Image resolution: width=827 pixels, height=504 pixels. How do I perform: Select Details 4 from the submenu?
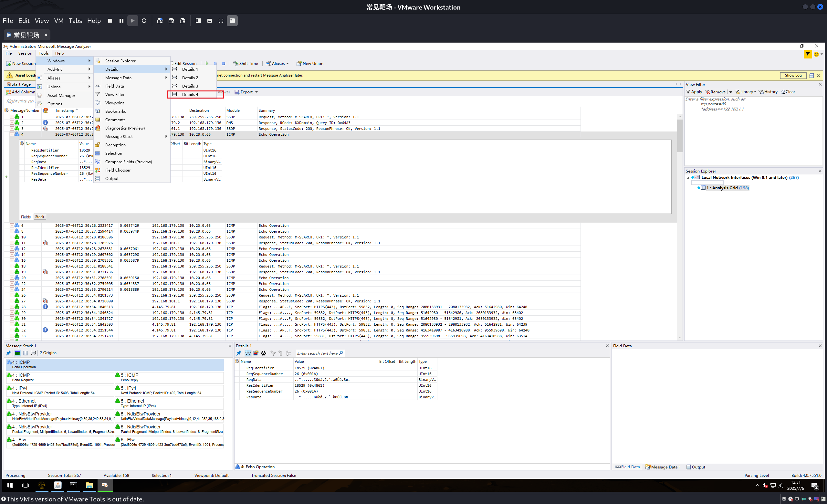coord(190,95)
